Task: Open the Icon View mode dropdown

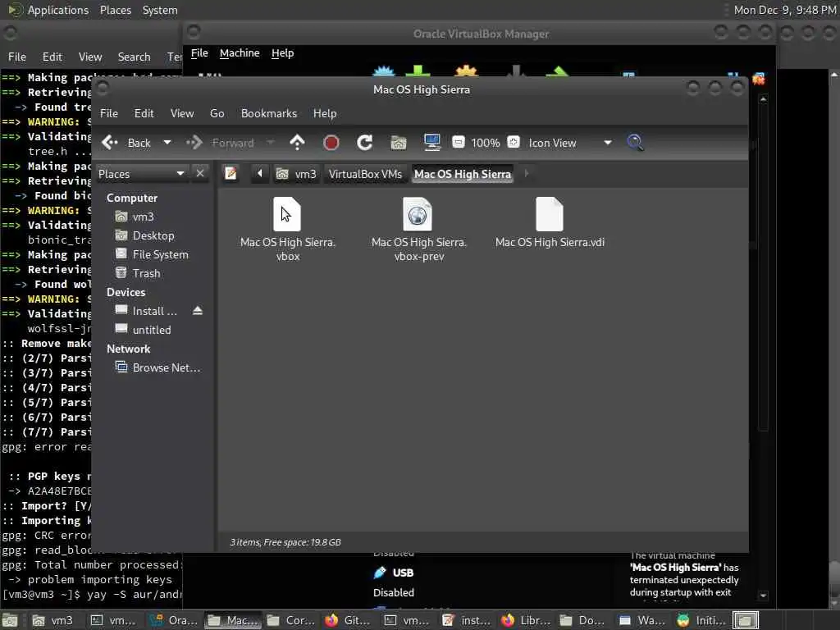Action: (570, 143)
